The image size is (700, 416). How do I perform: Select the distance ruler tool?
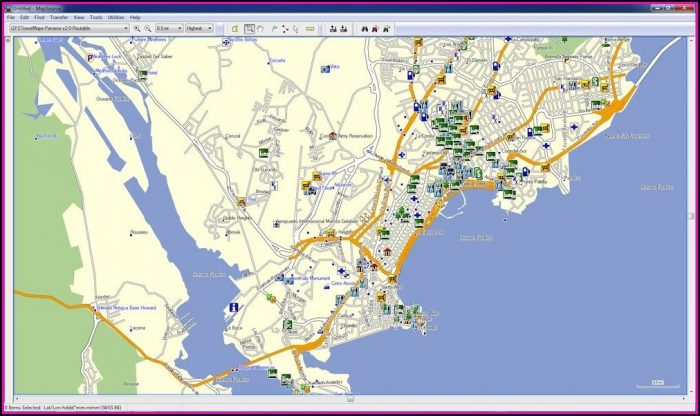(x=310, y=29)
